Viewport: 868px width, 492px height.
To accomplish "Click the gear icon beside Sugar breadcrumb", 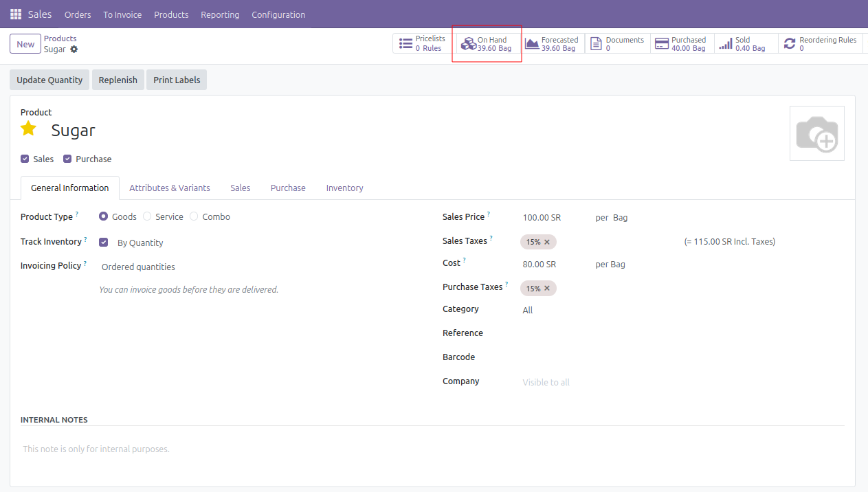I will tap(74, 49).
